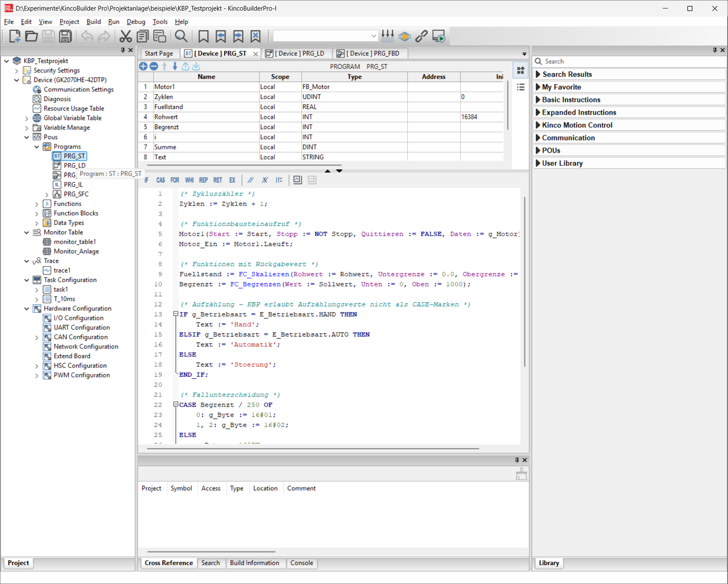The height and width of the screenshot is (584, 728).
Task: Move variable down with blue down arrow
Action: pyautogui.click(x=175, y=66)
